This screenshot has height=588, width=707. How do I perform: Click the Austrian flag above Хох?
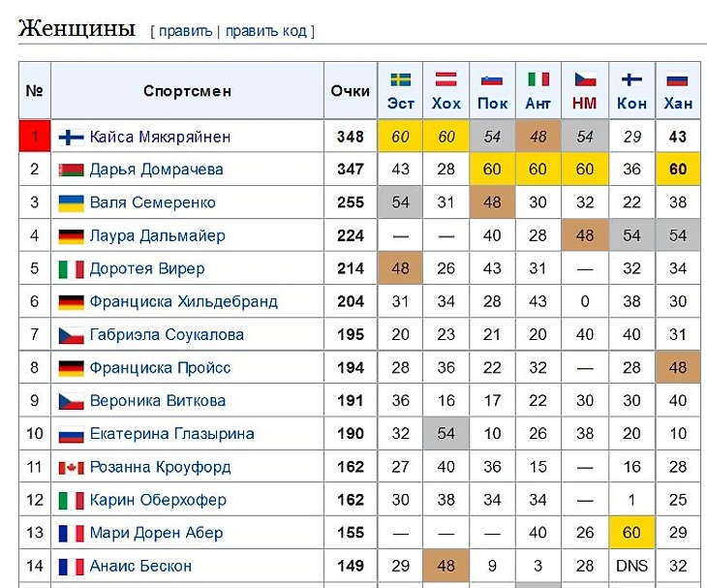point(446,79)
